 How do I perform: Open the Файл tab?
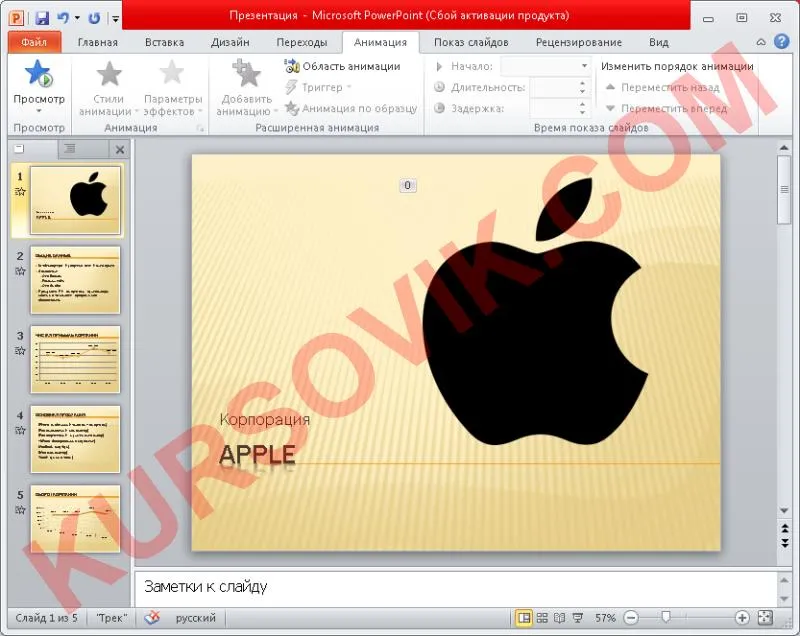[34, 42]
